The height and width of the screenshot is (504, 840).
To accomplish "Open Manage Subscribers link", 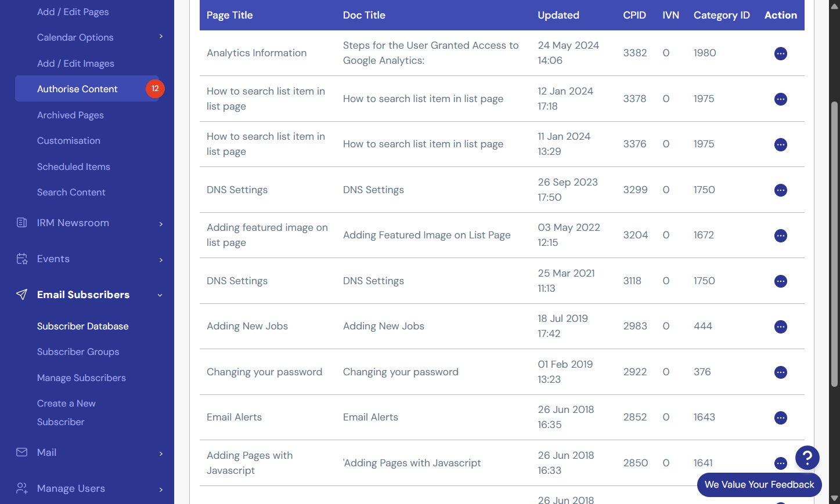I will (x=81, y=378).
